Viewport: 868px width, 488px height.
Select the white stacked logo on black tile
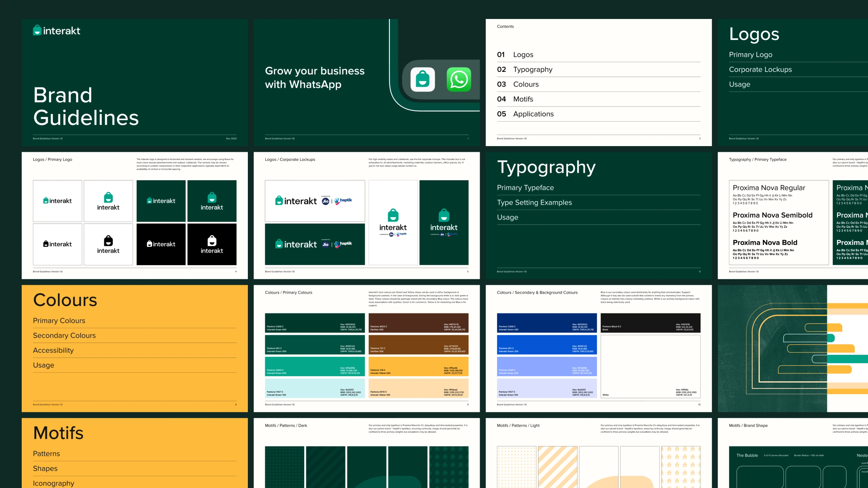[x=212, y=244]
